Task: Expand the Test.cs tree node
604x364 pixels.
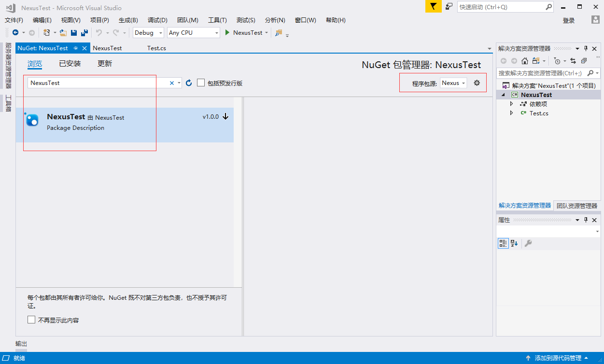Action: coord(511,113)
